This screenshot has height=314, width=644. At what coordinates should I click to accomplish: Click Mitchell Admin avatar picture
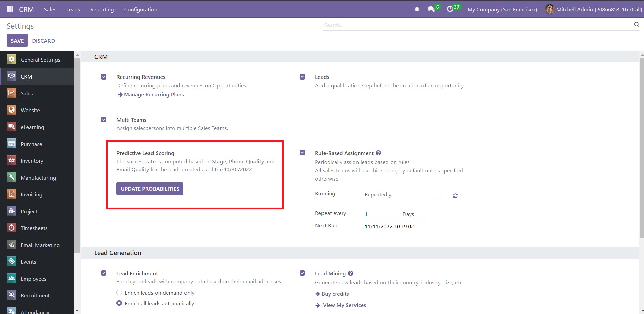(550, 9)
